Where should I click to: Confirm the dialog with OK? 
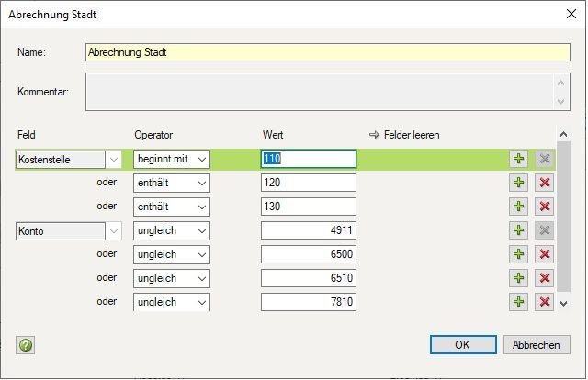point(462,345)
